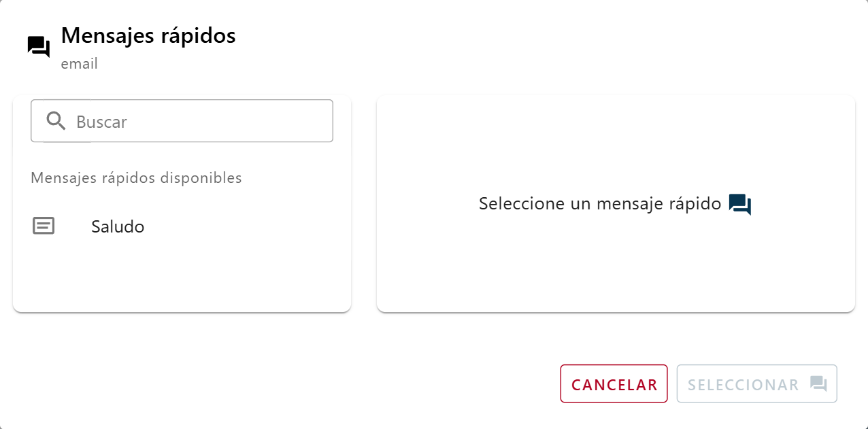The image size is (868, 429).
Task: Click the Mensajes rápidos heading
Action: [148, 36]
